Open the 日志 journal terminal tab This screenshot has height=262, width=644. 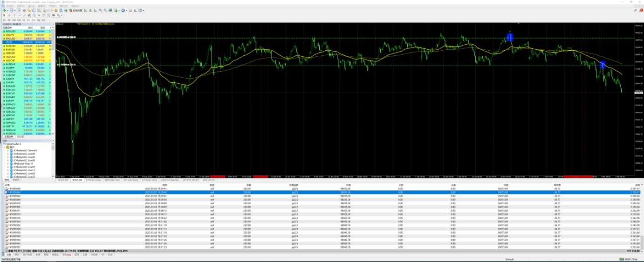coord(110,255)
